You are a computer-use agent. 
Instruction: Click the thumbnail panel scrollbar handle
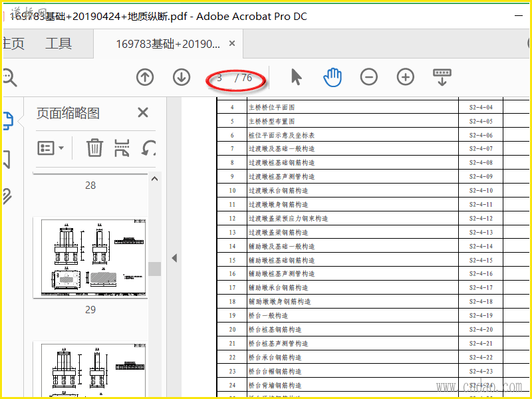point(155,269)
